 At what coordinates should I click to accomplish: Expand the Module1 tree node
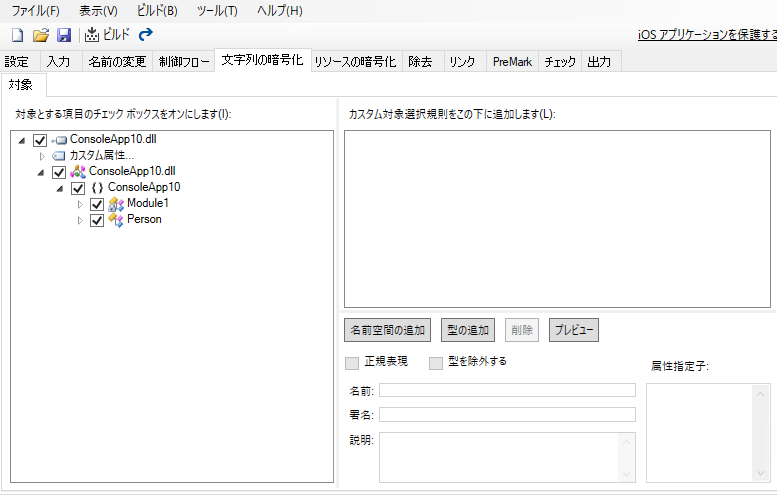81,204
